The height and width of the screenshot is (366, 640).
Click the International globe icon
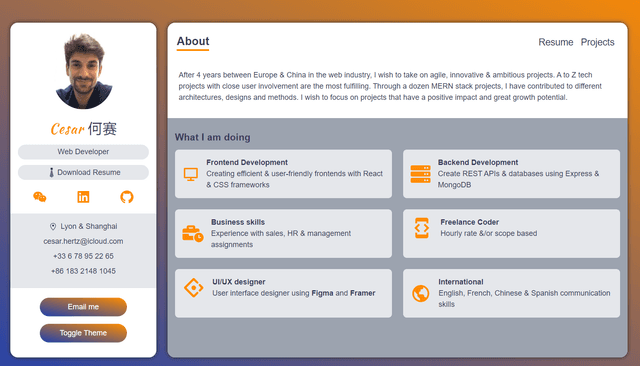pyautogui.click(x=420, y=293)
